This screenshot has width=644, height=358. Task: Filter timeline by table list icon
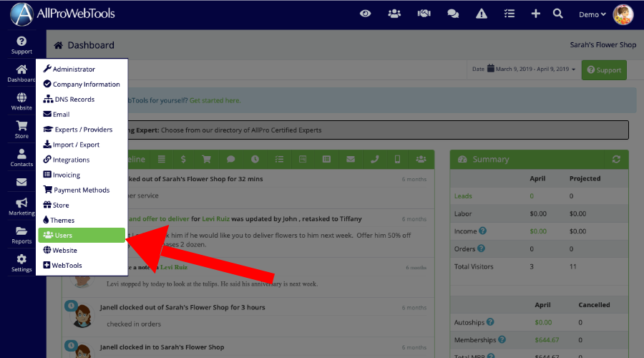[x=326, y=160]
